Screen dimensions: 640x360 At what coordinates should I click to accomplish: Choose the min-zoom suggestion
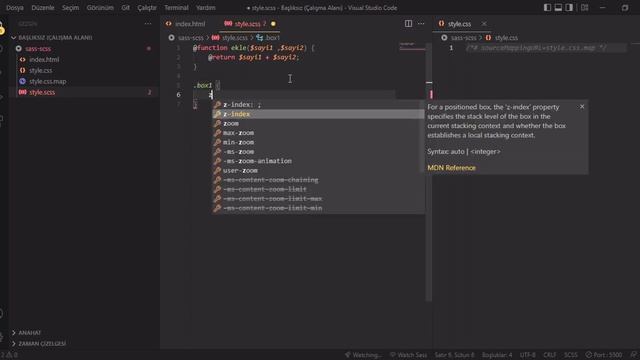coord(318,142)
